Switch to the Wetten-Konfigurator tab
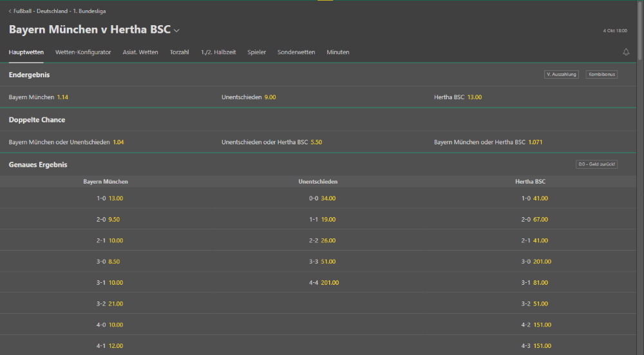 pyautogui.click(x=83, y=52)
